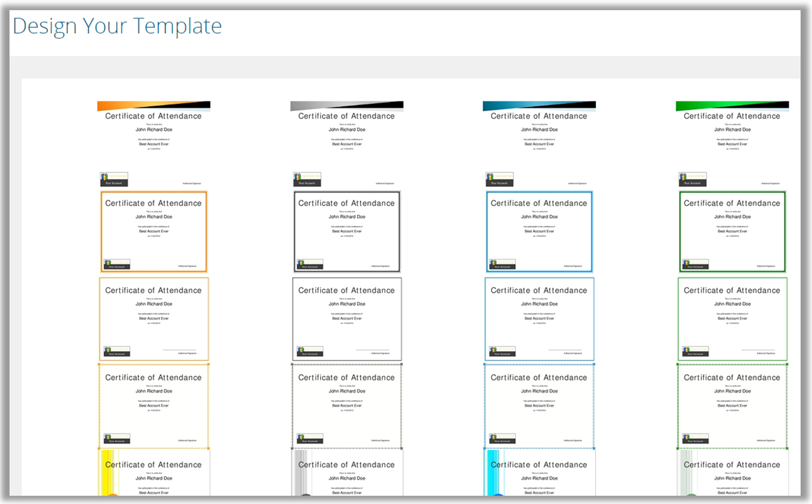The width and height of the screenshot is (812, 504).
Task: Open the dashed blue border certificate template
Action: click(539, 406)
